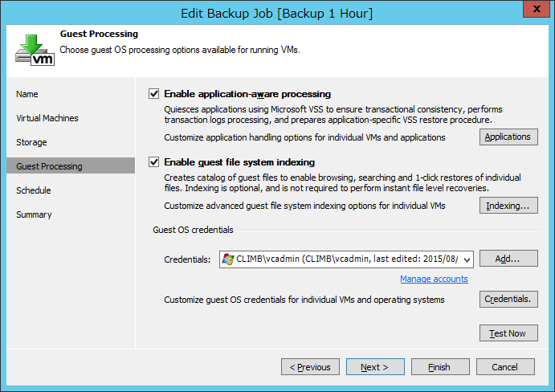Click the Indexing... button
The image size is (555, 392).
(x=508, y=206)
